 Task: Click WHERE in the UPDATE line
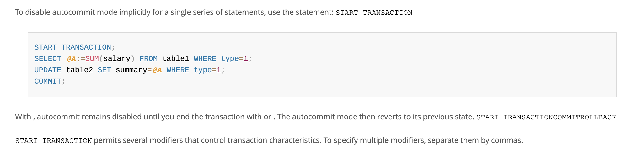tap(178, 70)
